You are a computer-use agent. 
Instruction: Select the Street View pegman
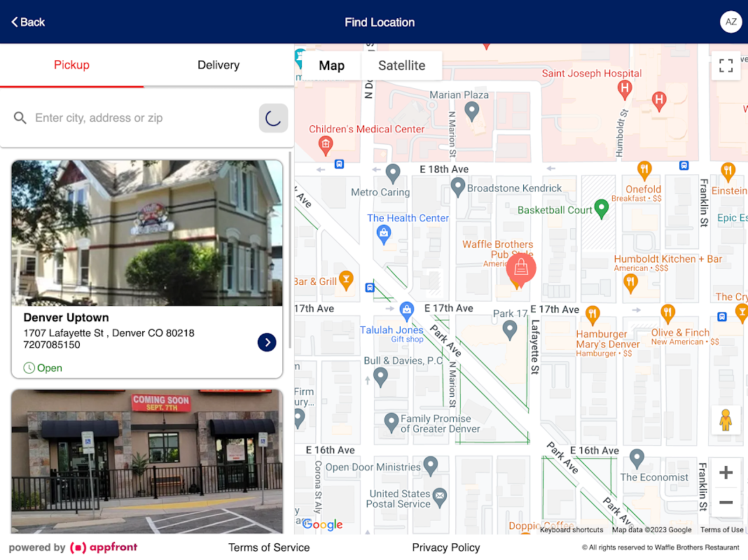coord(726,420)
